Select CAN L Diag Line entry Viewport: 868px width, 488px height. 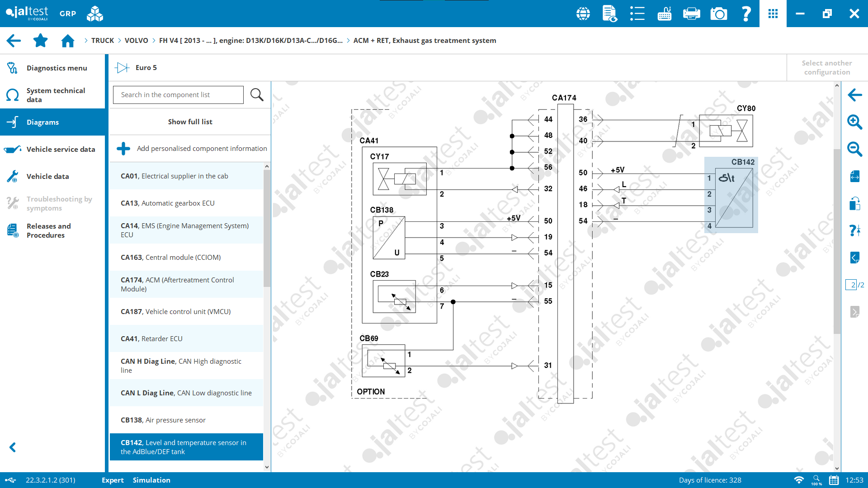(186, 393)
